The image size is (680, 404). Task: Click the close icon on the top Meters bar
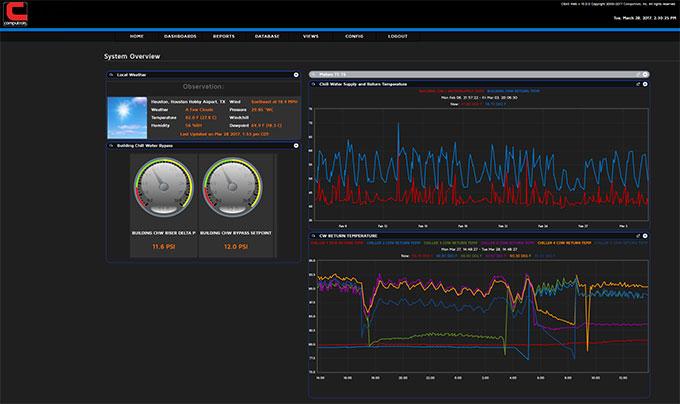(646, 74)
